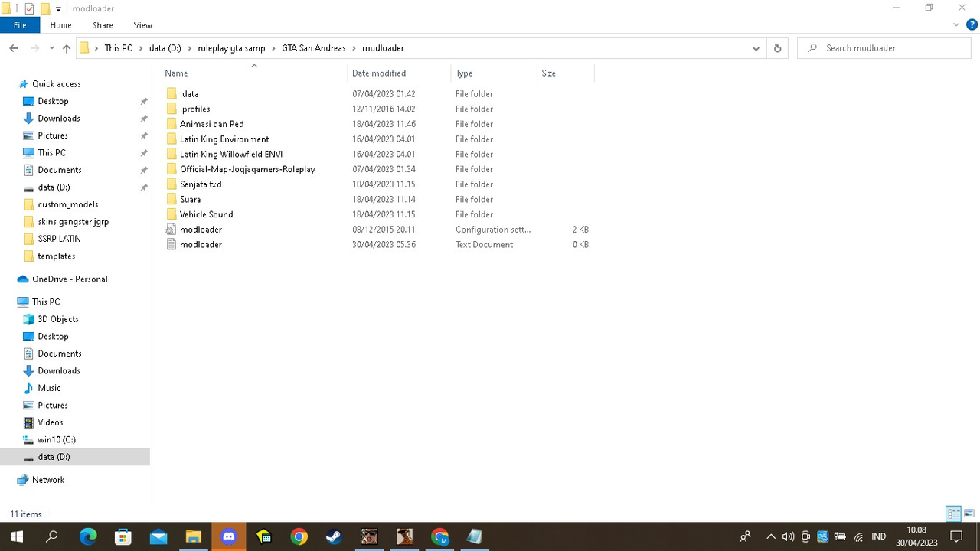Unpin Downloads using its Quick access pin
Screen dimensions: 980x551
144,119
